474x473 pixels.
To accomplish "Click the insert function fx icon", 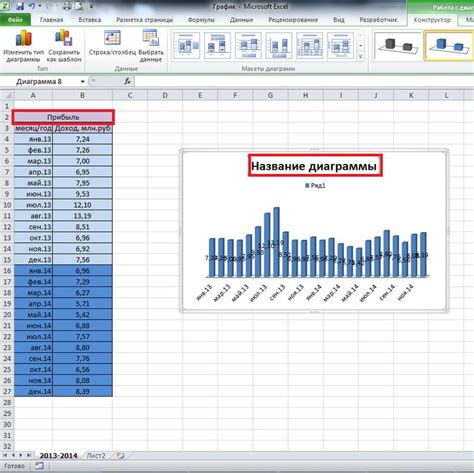I will tap(127, 81).
